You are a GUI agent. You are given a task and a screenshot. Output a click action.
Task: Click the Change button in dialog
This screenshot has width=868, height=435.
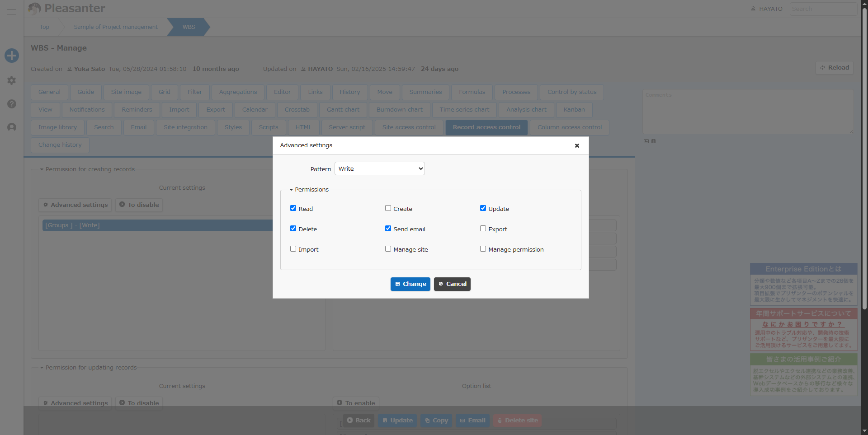coord(410,284)
